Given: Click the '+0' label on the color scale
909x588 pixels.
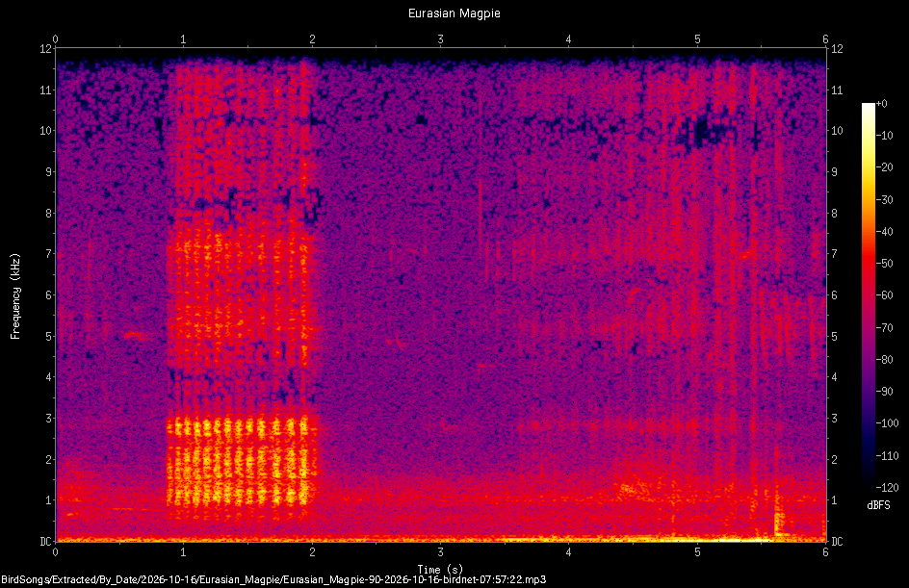Looking at the screenshot, I should [881, 104].
